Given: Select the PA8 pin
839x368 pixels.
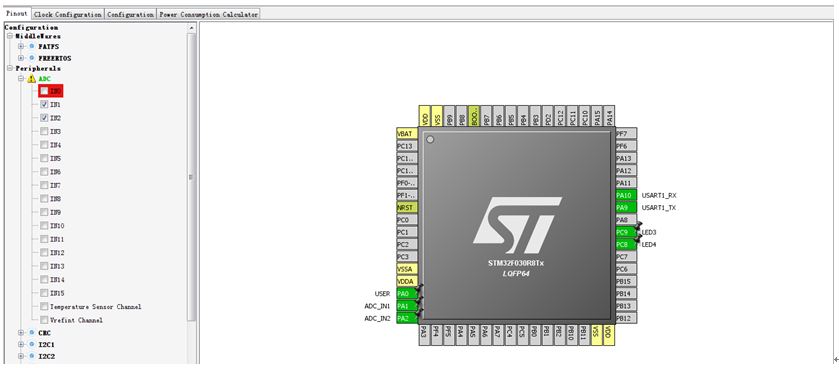Looking at the screenshot, I should (626, 220).
